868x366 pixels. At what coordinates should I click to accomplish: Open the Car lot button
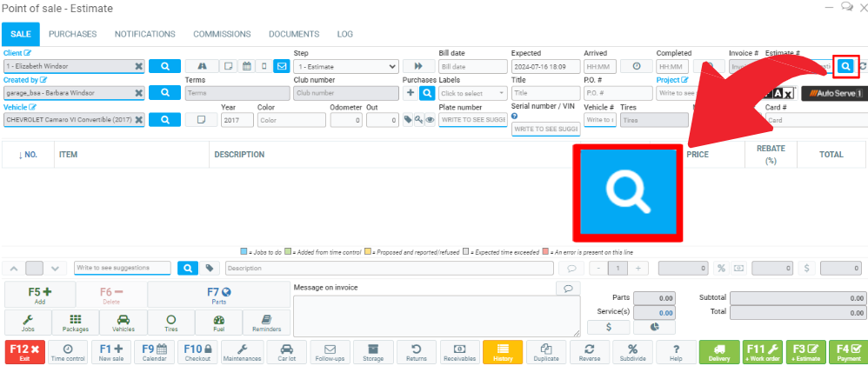286,352
